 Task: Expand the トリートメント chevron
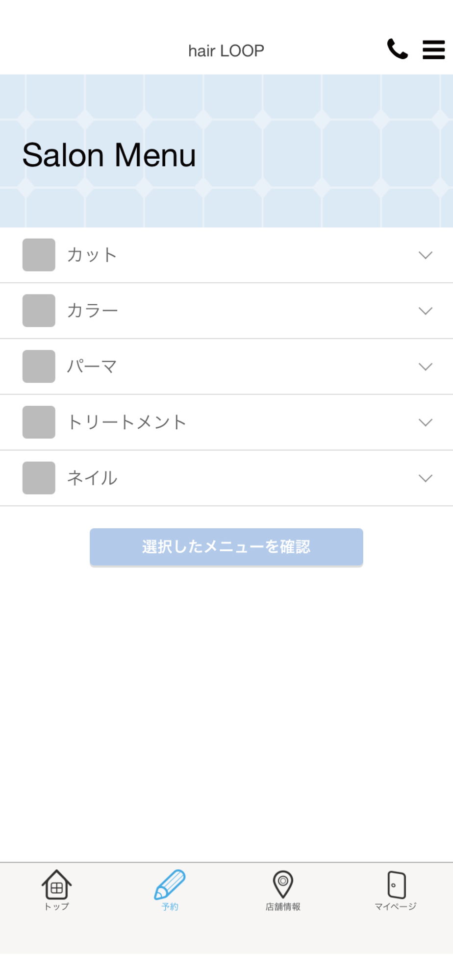pyautogui.click(x=426, y=423)
